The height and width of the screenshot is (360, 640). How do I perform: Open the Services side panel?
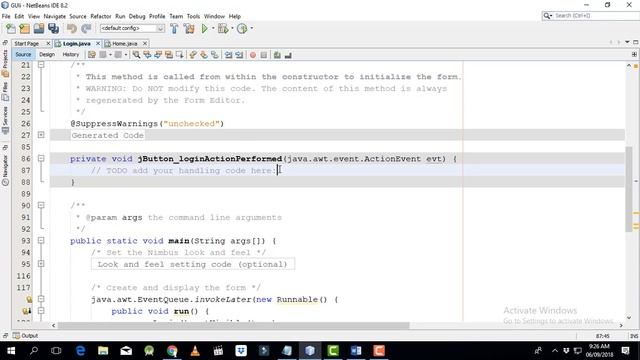[x=5, y=121]
